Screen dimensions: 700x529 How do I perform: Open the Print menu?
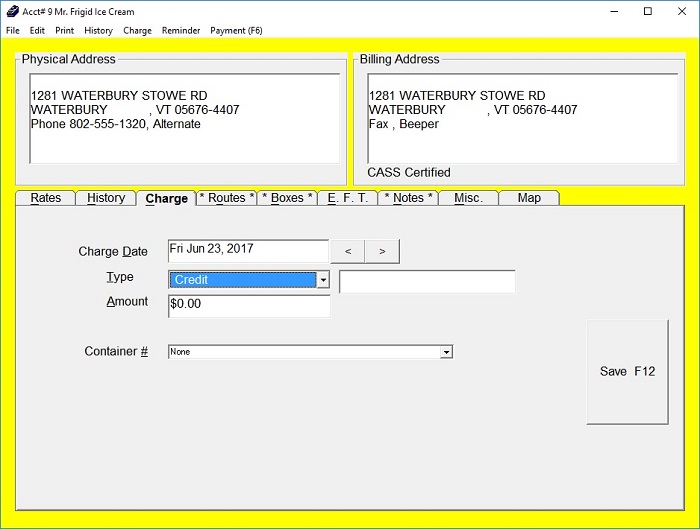(64, 31)
